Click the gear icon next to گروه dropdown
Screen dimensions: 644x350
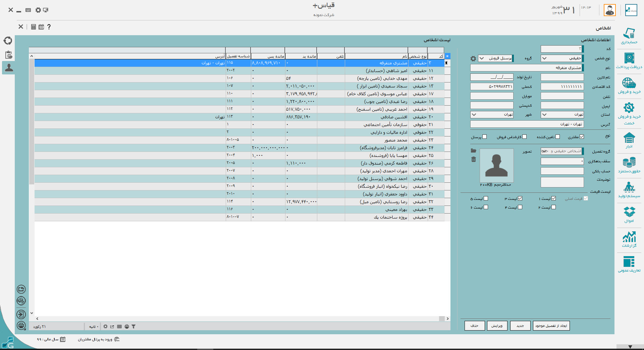473,59
